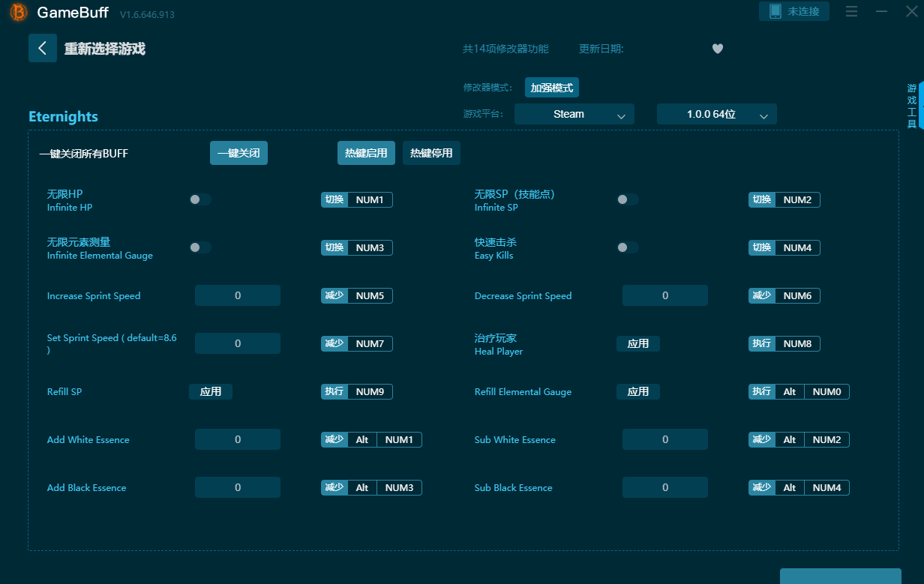Screen dimensions: 924x584
Task: Open the Steam platform dropdown
Action: coord(574,114)
